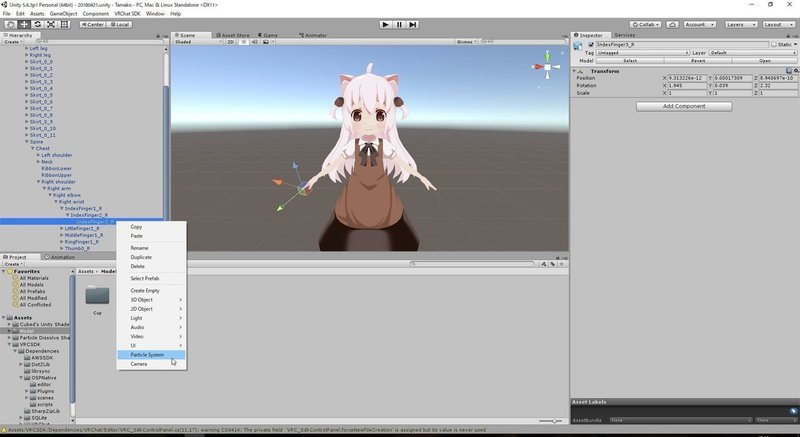Viewport: 800px width, 437px height.
Task: Open the Collab dropdown
Action: tap(645, 24)
